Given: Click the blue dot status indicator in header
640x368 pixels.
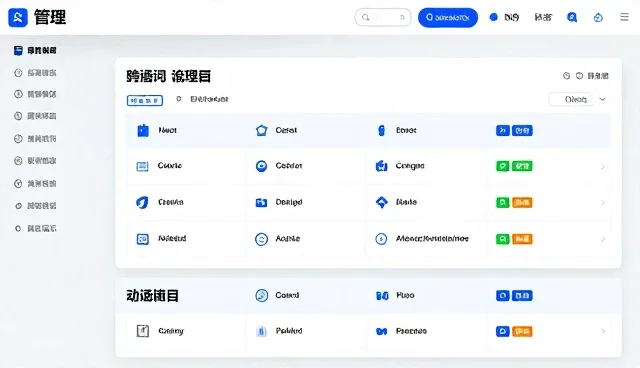Looking at the screenshot, I should tap(493, 17).
